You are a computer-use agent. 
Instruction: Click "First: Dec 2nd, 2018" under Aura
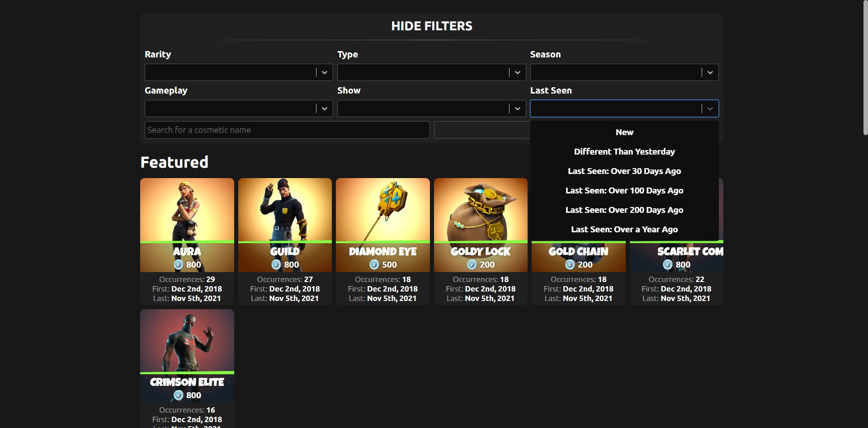tap(187, 289)
